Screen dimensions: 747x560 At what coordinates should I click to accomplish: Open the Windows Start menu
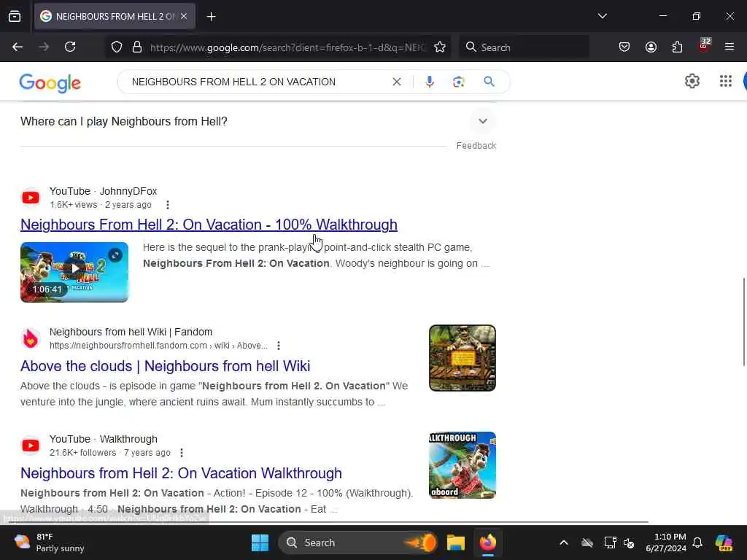tap(260, 542)
